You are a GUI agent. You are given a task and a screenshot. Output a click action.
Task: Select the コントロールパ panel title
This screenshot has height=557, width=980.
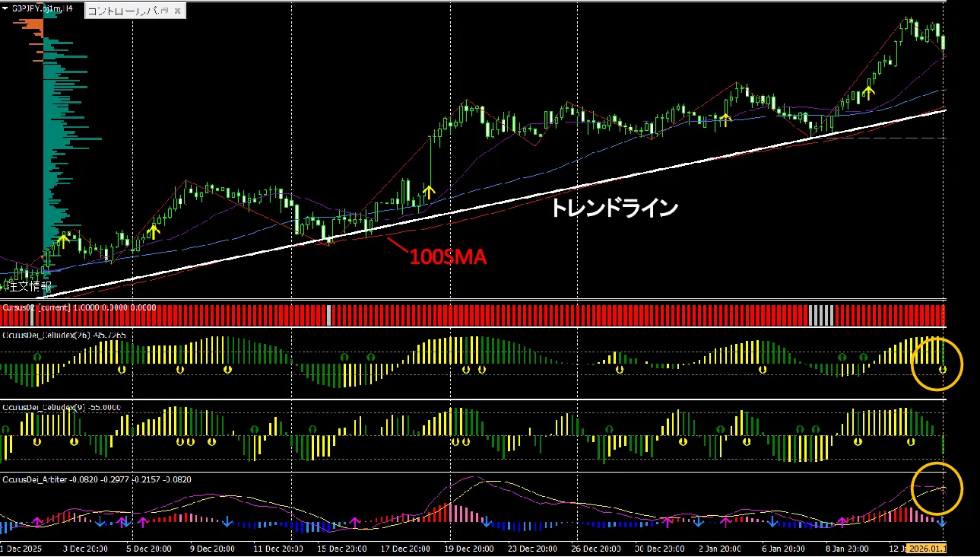point(122,11)
